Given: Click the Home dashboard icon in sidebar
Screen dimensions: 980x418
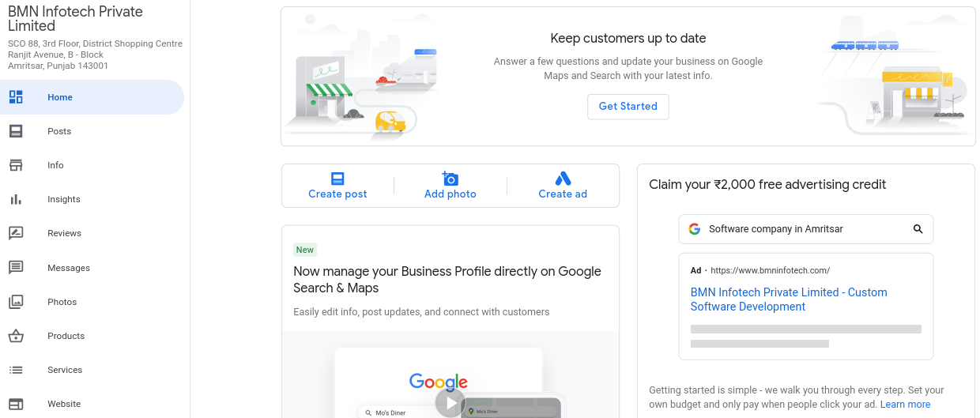Looking at the screenshot, I should click(16, 97).
